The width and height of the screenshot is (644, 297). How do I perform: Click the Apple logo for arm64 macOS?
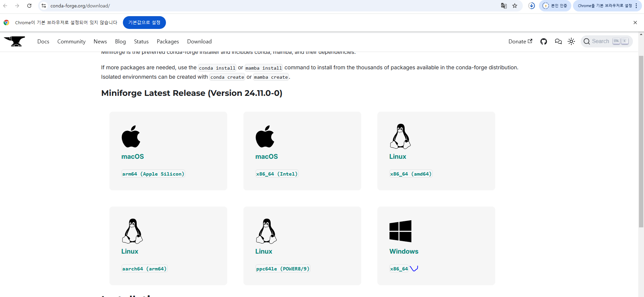[131, 137]
